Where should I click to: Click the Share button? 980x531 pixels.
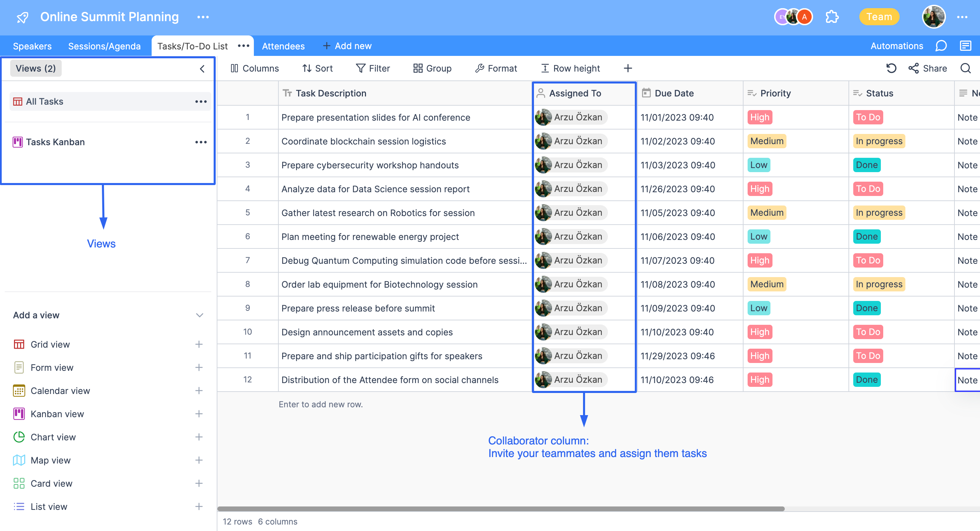pyautogui.click(x=928, y=68)
